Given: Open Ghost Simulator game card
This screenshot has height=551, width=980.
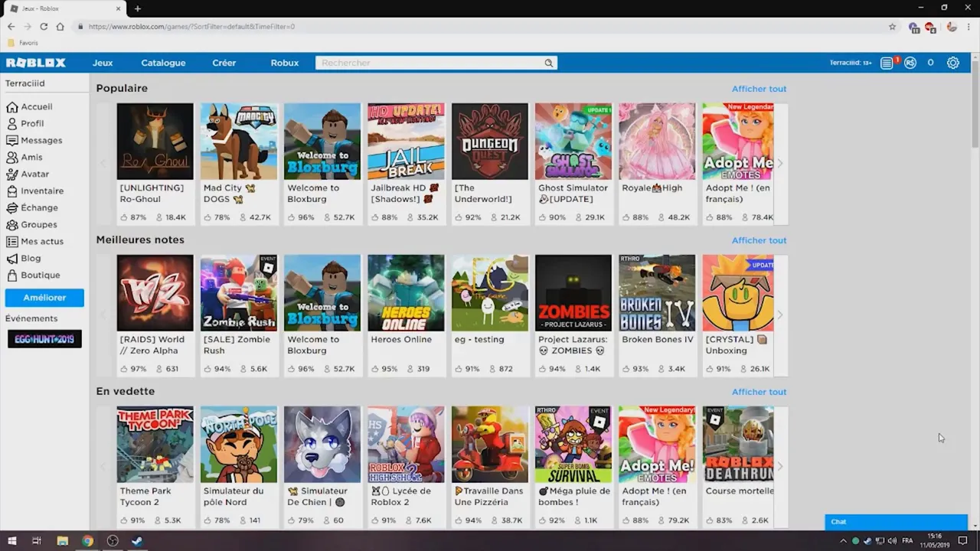Looking at the screenshot, I should pyautogui.click(x=573, y=164).
